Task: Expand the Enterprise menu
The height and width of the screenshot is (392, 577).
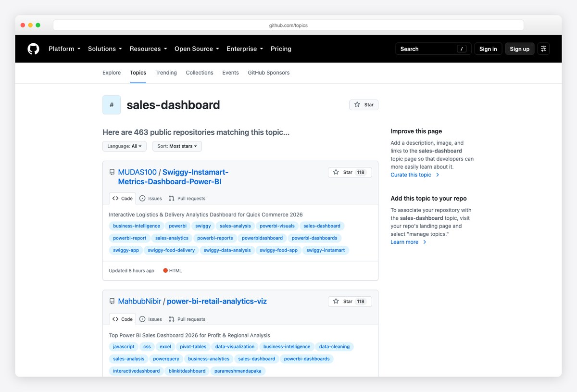Action: click(245, 49)
